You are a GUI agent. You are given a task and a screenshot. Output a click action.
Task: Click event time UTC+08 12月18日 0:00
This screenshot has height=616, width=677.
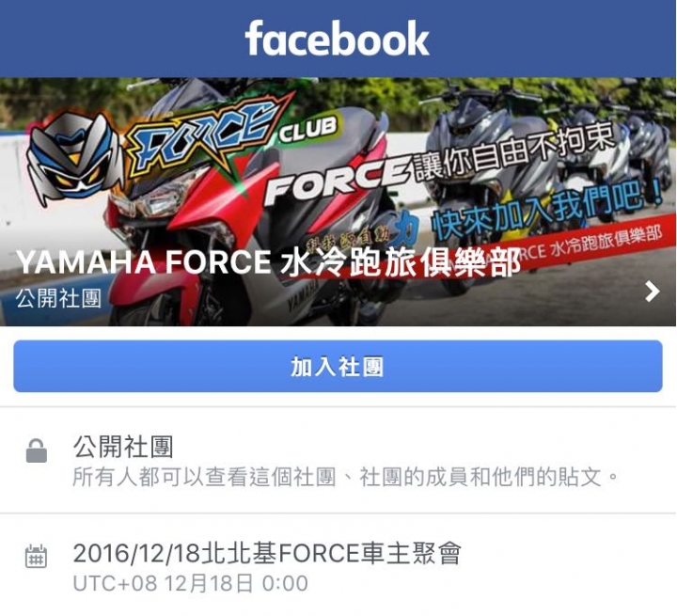coord(190,583)
